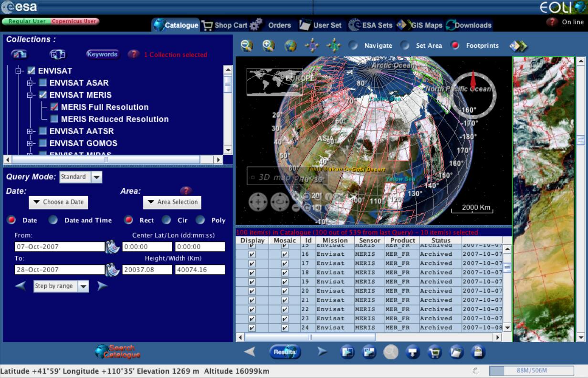Open the User Set tab
Viewport: 588px width, 378px height.
pos(321,25)
